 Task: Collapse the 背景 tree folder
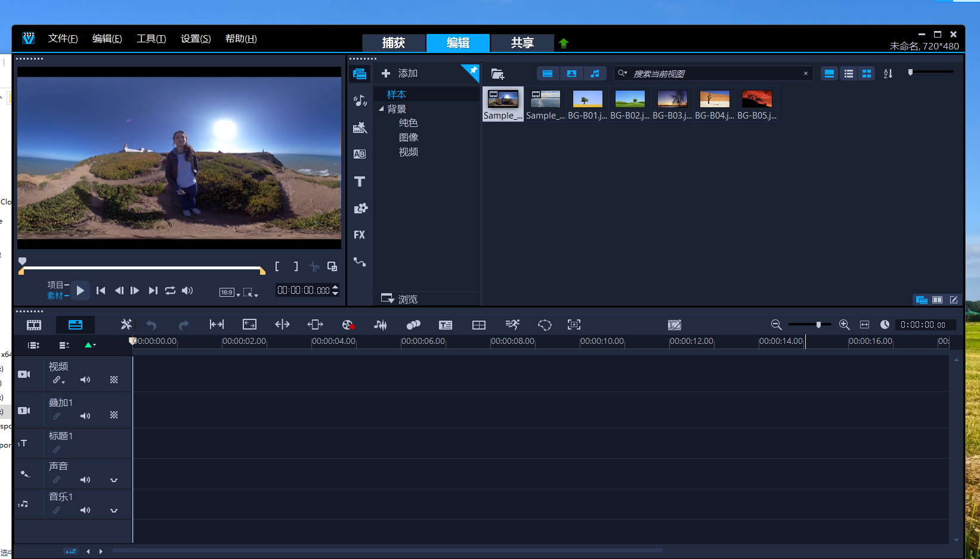click(x=381, y=108)
